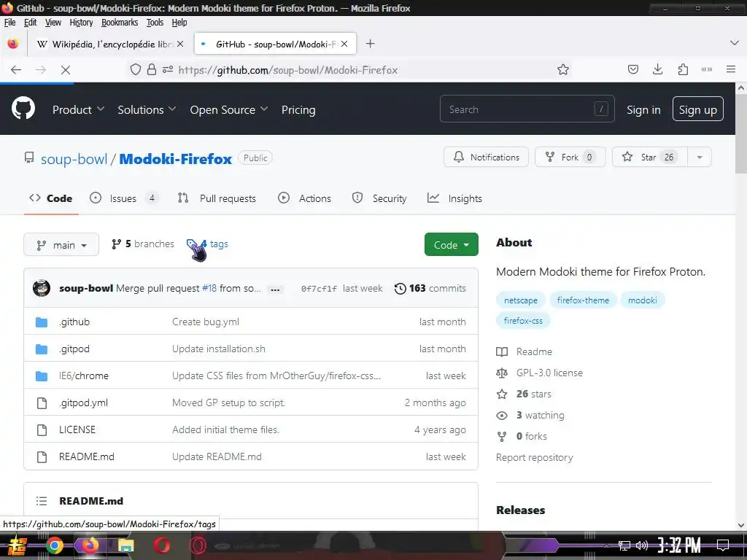Open a new tab with plus button

(370, 44)
